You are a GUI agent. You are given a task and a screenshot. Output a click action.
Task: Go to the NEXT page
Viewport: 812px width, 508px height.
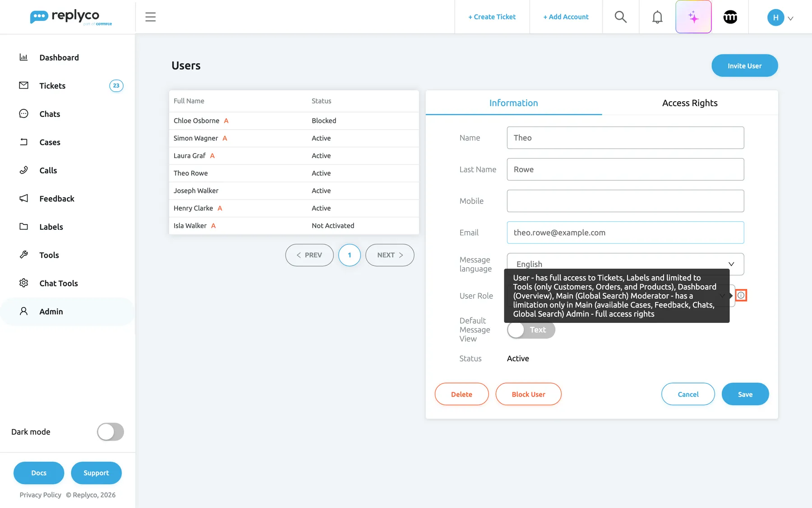[390, 255]
